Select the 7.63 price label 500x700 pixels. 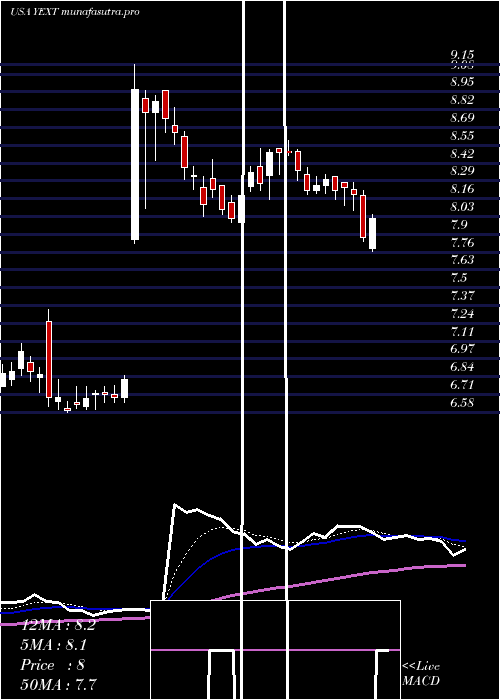tap(462, 260)
